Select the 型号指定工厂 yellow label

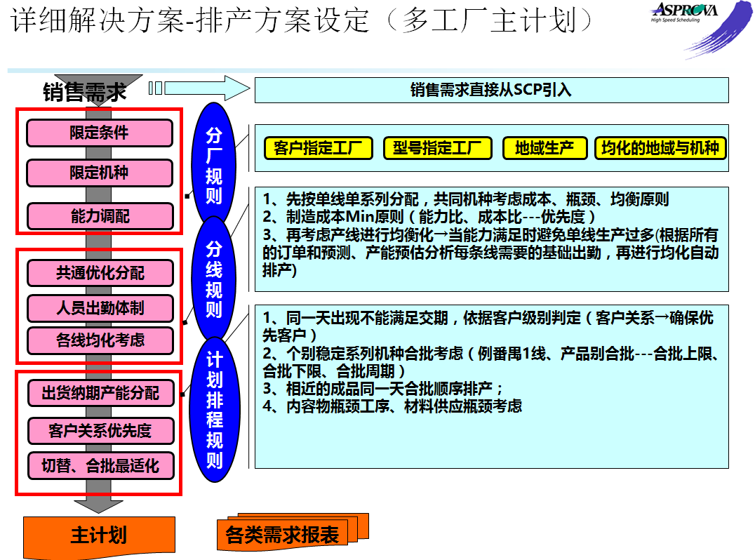coord(437,148)
